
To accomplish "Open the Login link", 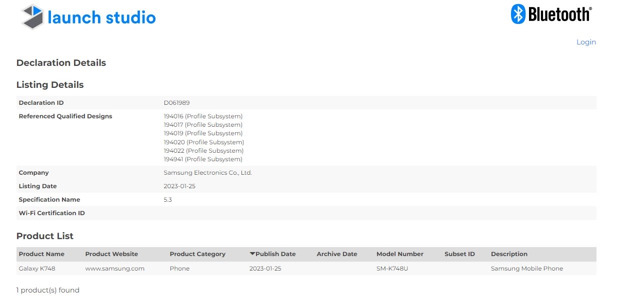I will pyautogui.click(x=586, y=42).
